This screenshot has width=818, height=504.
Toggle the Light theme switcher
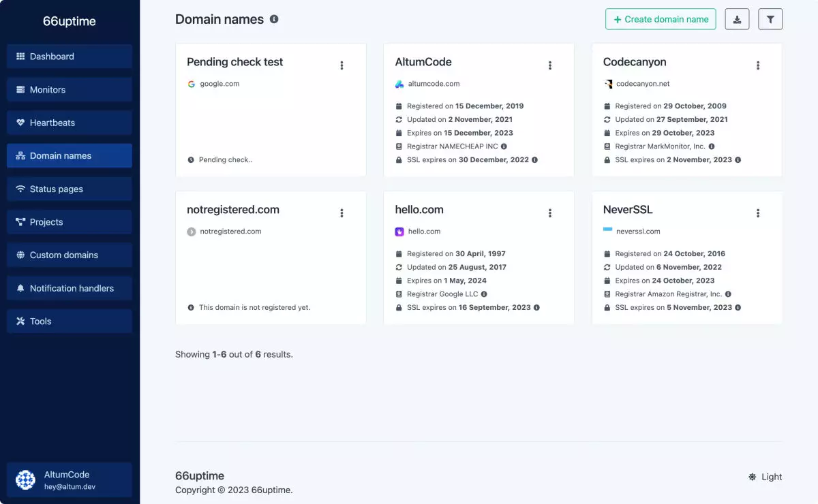point(765,477)
